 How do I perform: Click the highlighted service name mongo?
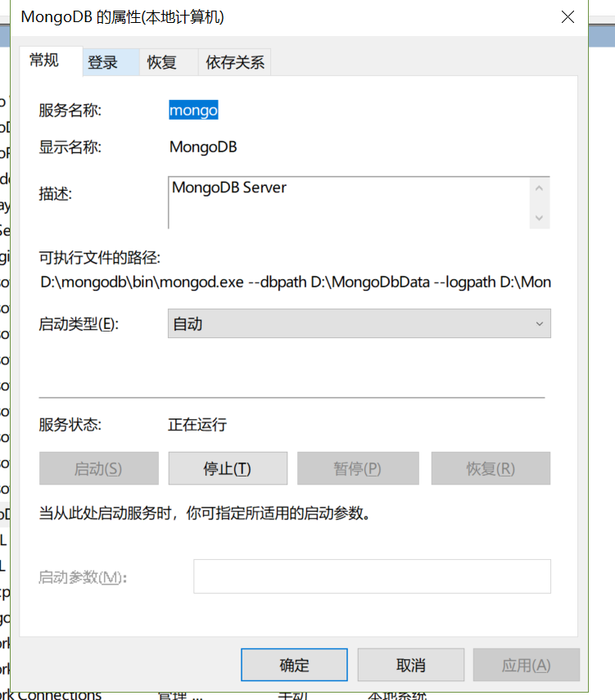pyautogui.click(x=193, y=110)
